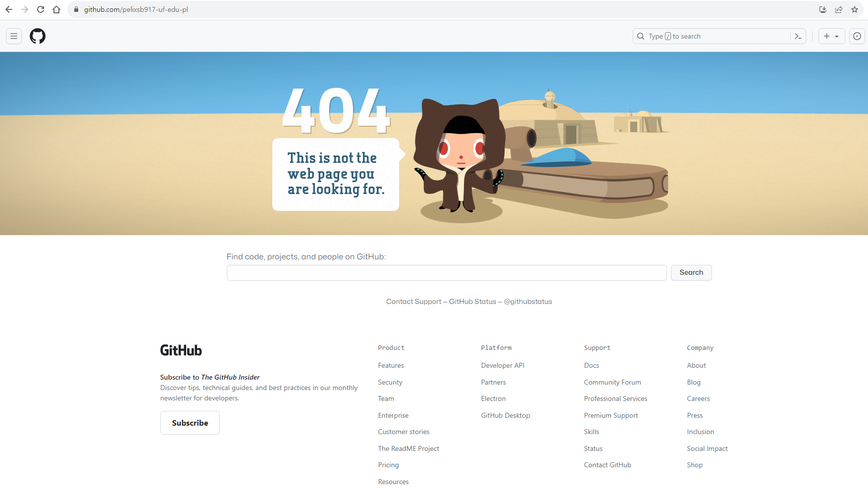Open the Social Impact link
868x491 pixels.
pos(708,448)
